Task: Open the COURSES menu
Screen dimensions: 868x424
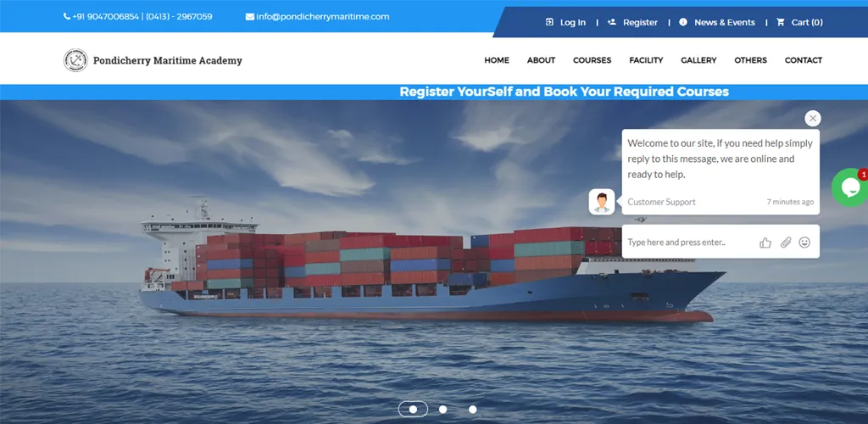Action: (592, 60)
